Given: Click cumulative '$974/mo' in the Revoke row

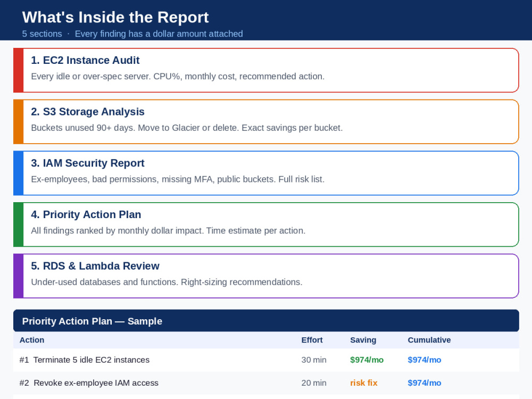Looking at the screenshot, I should [x=425, y=383].
